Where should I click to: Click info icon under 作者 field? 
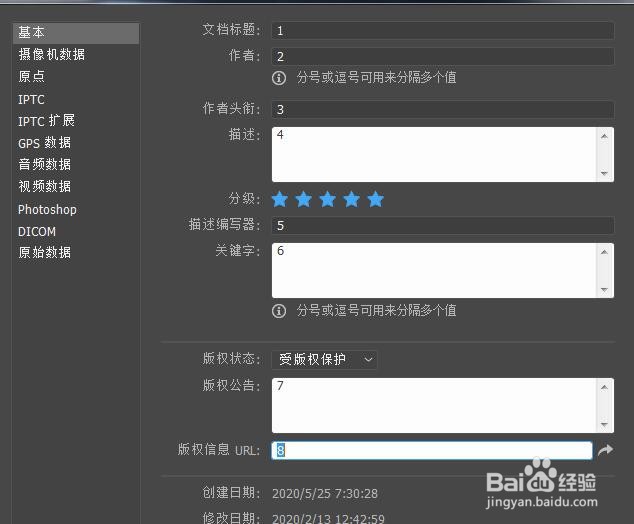click(x=279, y=78)
